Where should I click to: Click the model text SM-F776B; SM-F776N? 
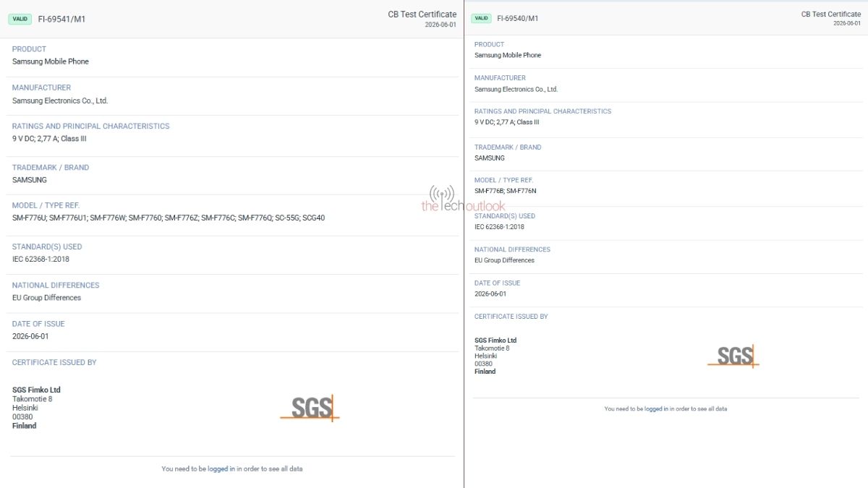(506, 191)
